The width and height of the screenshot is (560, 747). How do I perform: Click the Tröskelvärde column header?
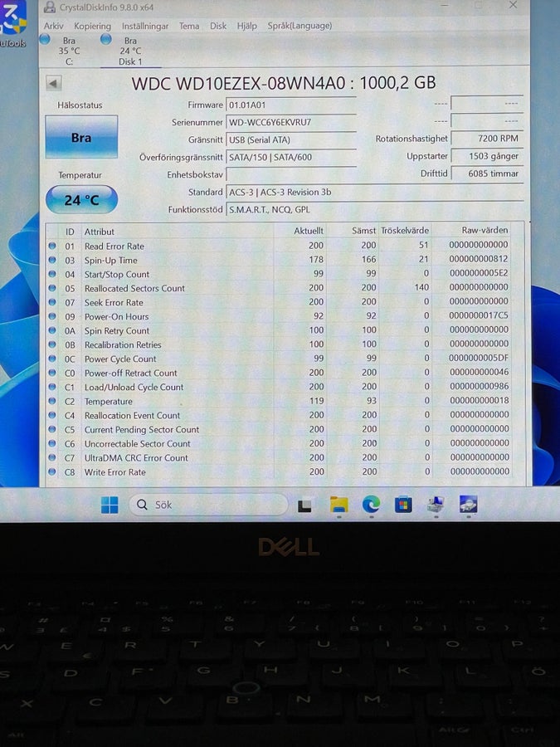coord(405,230)
